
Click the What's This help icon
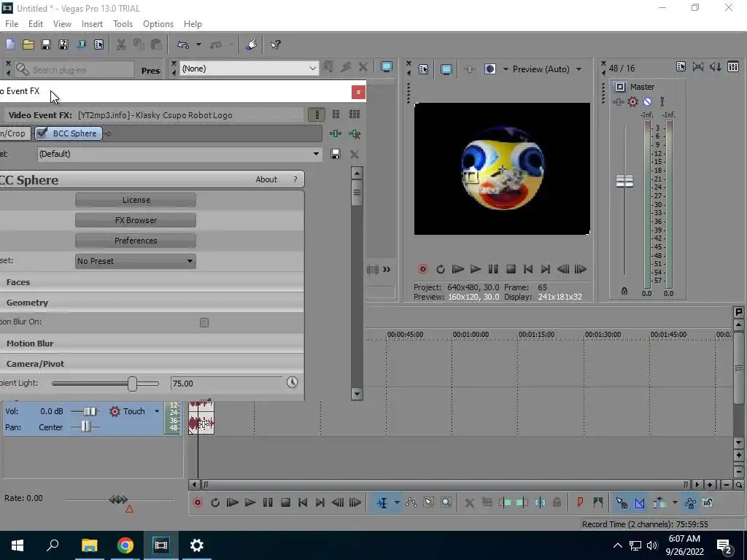[275, 44]
